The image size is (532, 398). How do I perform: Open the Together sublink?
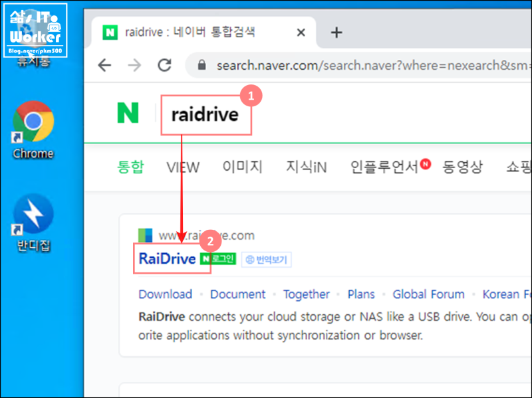307,294
